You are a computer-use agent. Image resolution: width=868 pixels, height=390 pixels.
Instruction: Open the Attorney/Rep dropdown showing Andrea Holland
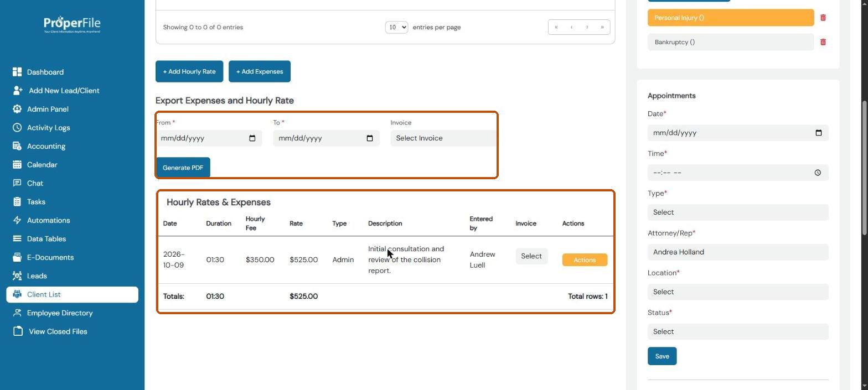coord(738,252)
